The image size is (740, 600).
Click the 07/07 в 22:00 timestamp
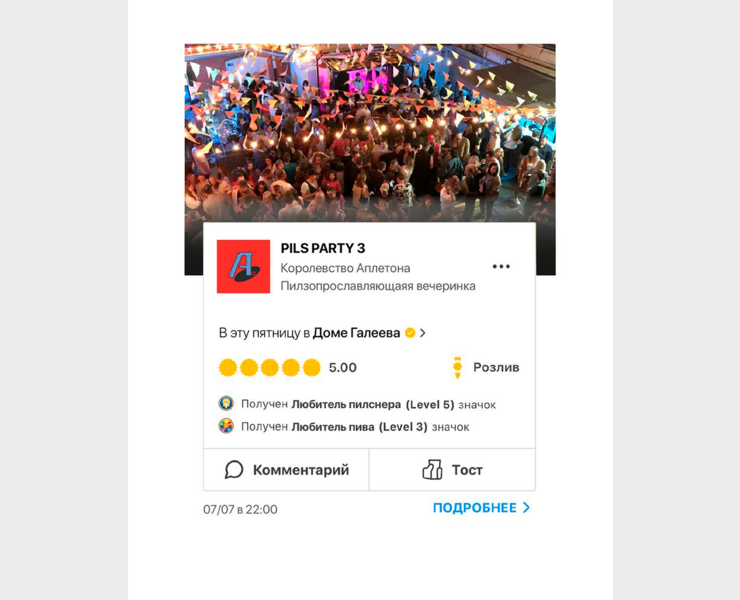pos(240,509)
